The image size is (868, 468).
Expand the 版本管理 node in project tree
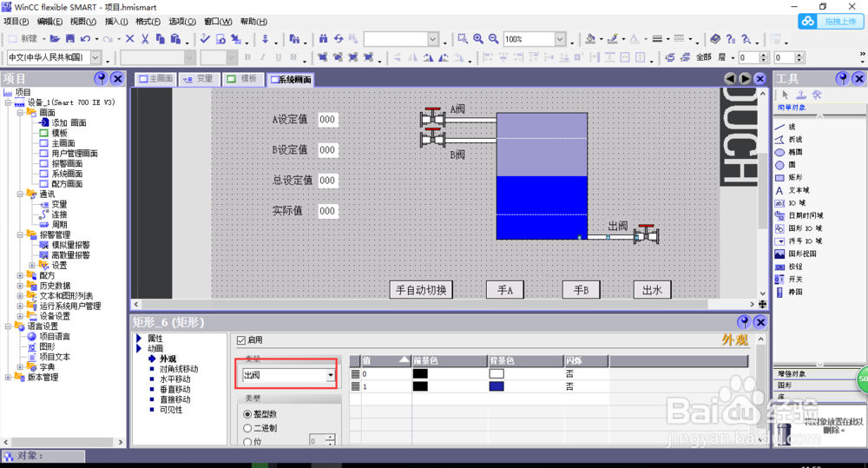click(x=8, y=377)
